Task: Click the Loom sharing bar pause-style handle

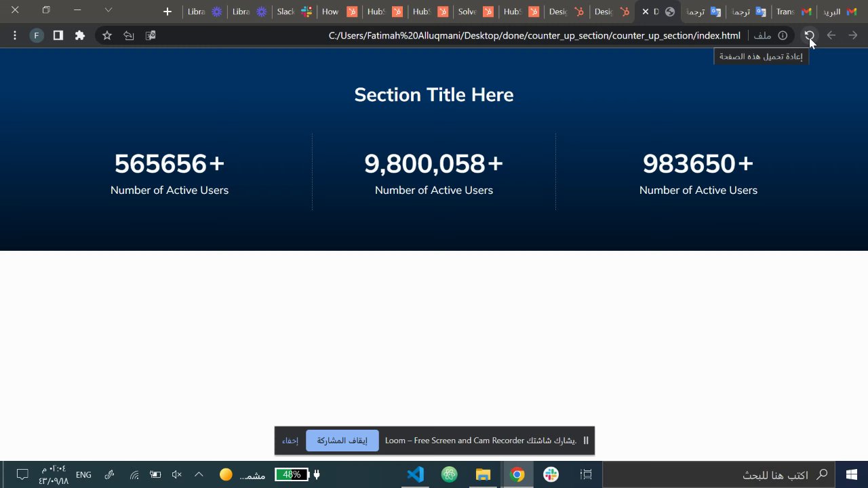Action: click(586, 441)
